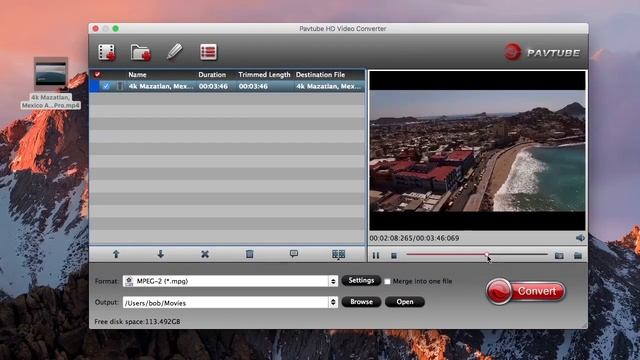This screenshot has width=640, height=360.
Task: Take snapshot with camera icon
Action: [x=559, y=256]
